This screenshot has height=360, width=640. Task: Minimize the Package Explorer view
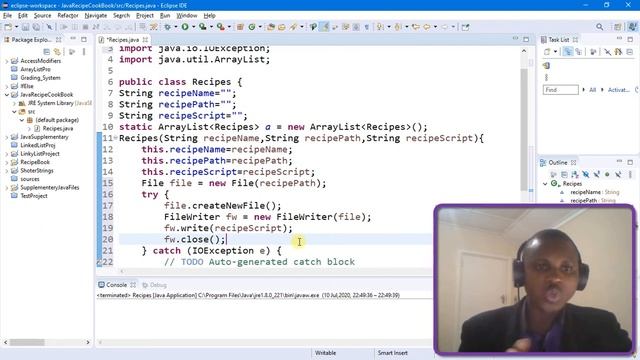pos(73,39)
